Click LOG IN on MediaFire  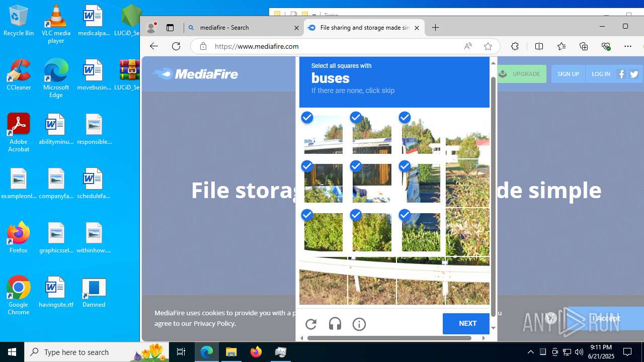coord(601,74)
